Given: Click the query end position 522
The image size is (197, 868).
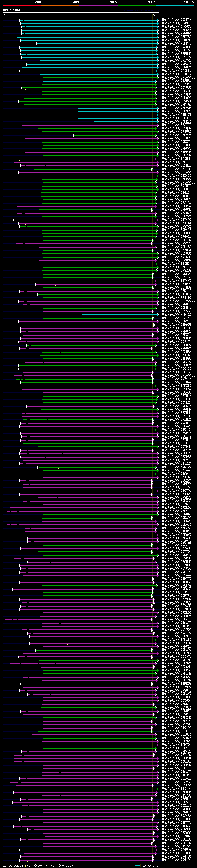Looking at the screenshot, I should 155,15.
